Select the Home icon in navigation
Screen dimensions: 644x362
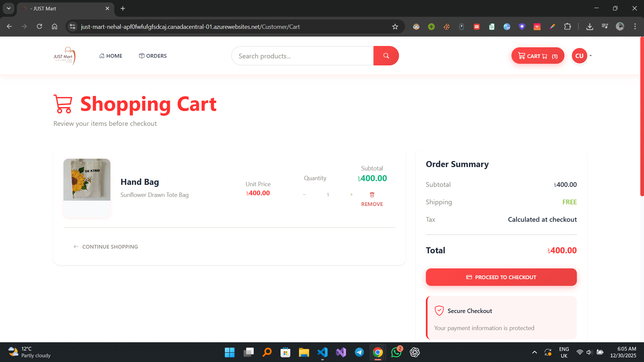tap(102, 56)
